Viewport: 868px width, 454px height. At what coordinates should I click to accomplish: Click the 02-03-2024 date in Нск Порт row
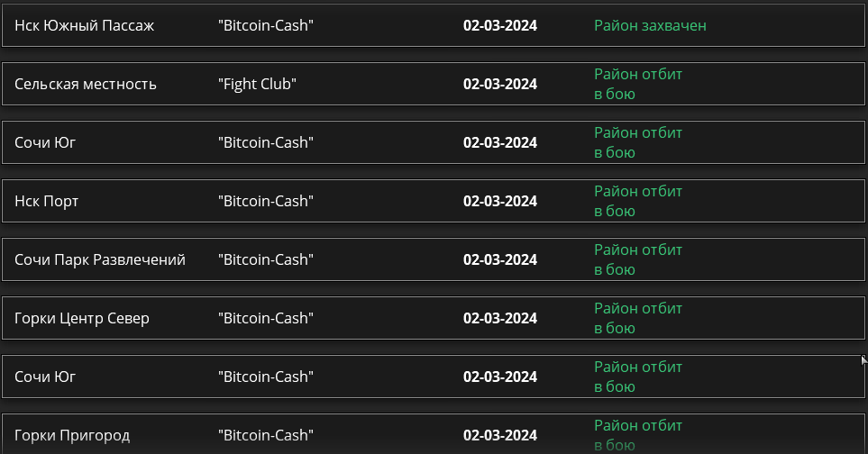coord(500,201)
